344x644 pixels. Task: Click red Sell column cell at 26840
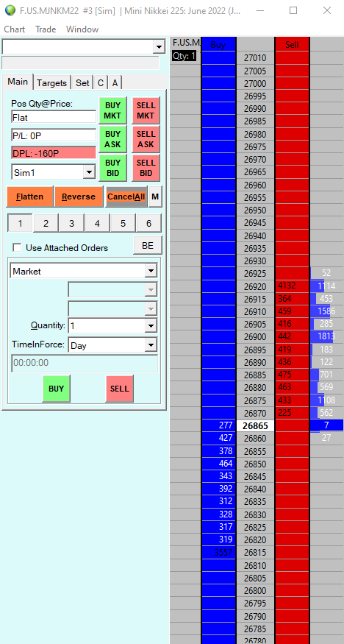tap(292, 489)
